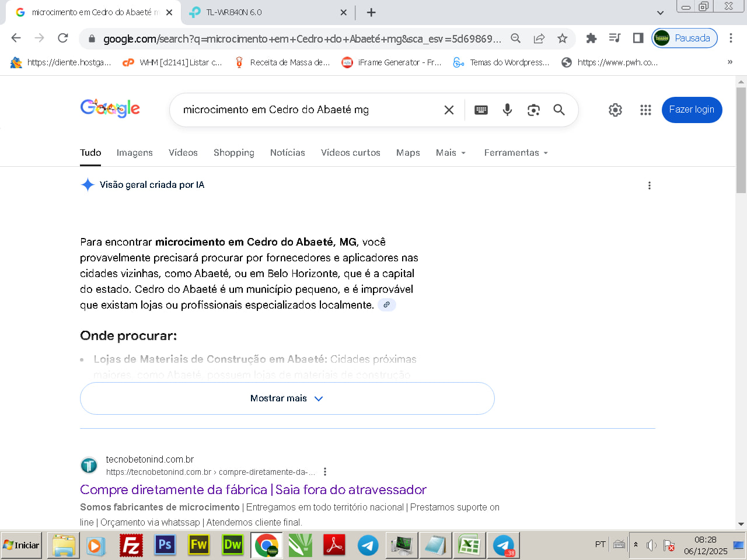Click the Fazer login button
This screenshot has height=560, width=747.
click(x=692, y=110)
